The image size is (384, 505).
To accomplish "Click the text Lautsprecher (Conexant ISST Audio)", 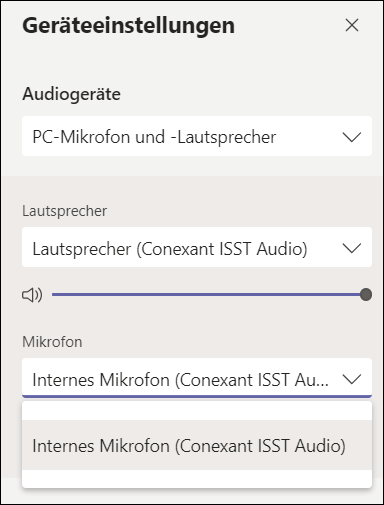I will (170, 249).
